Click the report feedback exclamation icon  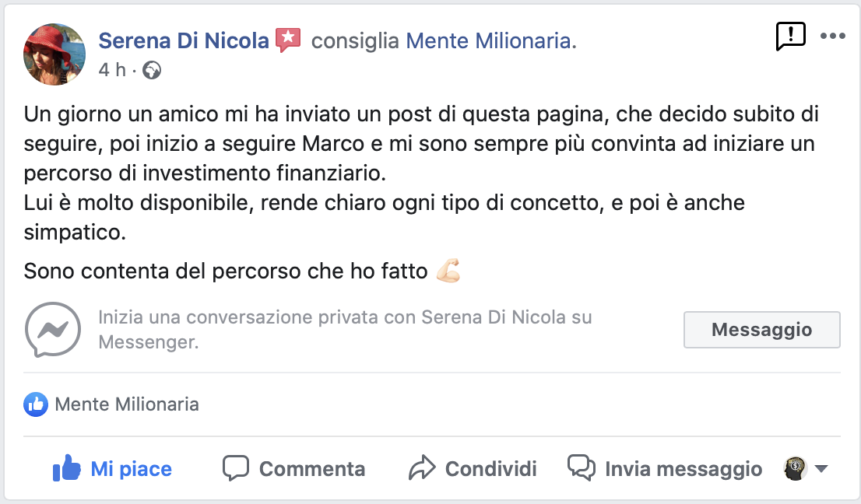790,37
